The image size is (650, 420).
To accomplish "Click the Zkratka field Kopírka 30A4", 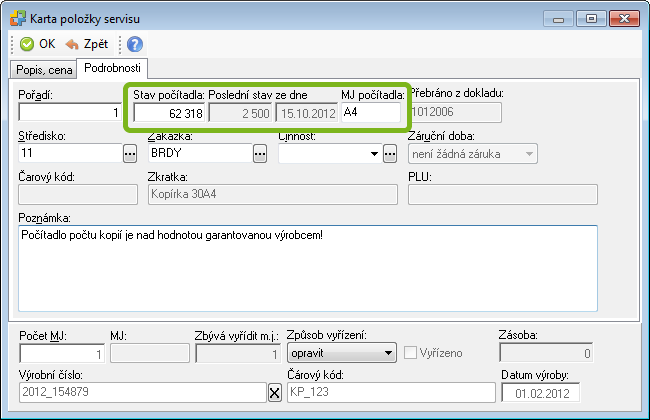I will pos(273,194).
